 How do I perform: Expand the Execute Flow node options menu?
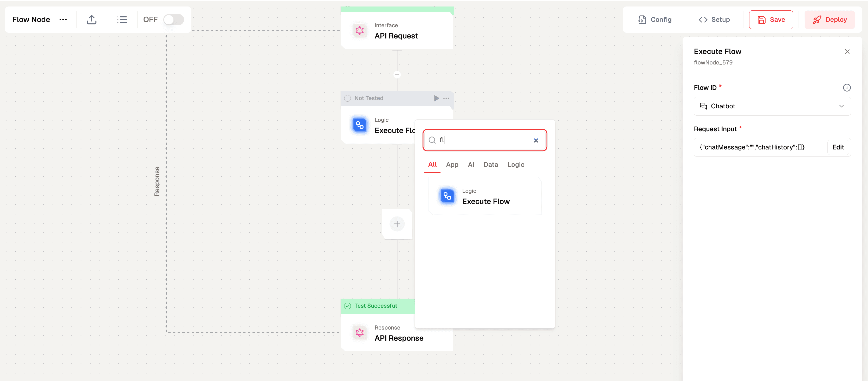click(447, 98)
